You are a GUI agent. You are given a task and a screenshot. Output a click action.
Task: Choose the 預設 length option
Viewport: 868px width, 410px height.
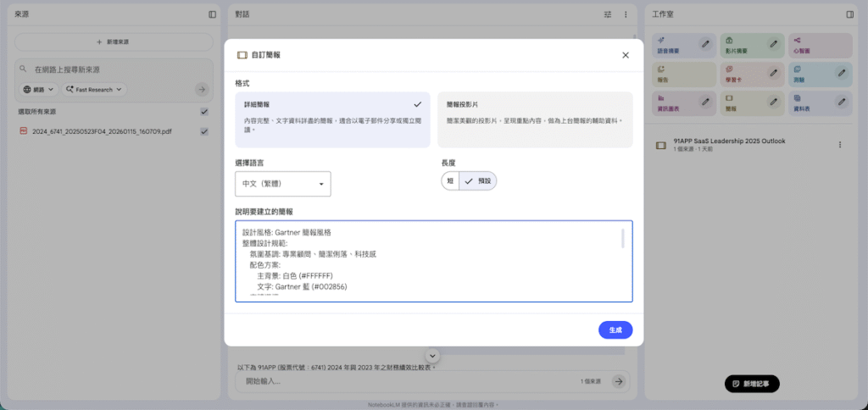point(477,181)
